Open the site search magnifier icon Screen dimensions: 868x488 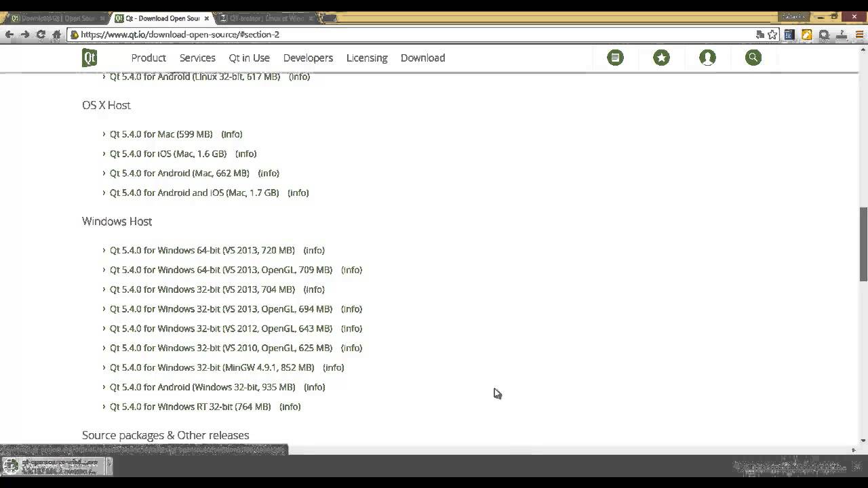[x=753, y=58]
